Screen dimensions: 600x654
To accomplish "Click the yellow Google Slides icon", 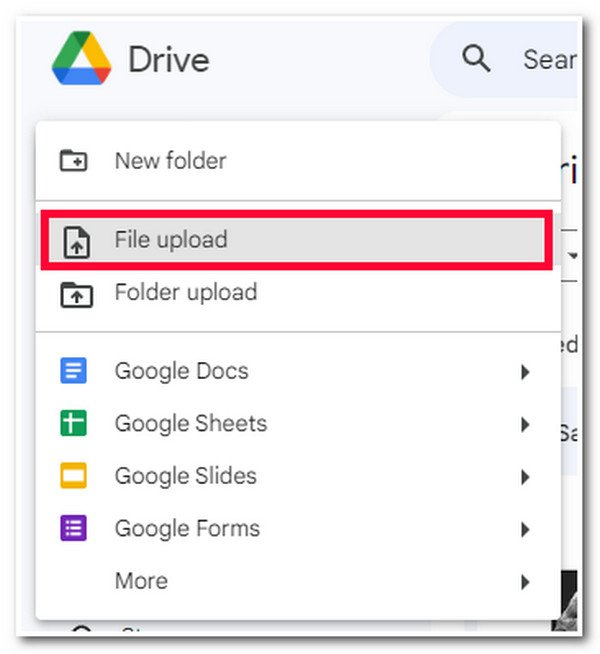I will [73, 475].
